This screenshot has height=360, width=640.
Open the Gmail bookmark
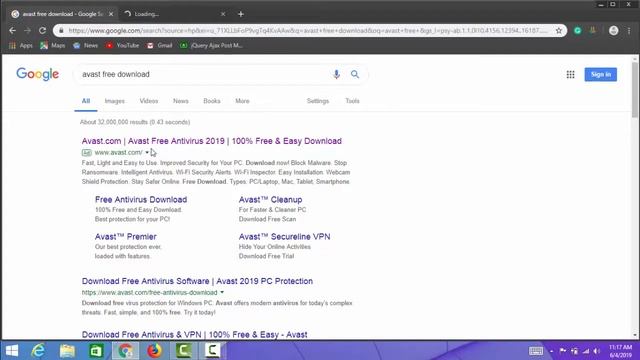[x=160, y=46]
